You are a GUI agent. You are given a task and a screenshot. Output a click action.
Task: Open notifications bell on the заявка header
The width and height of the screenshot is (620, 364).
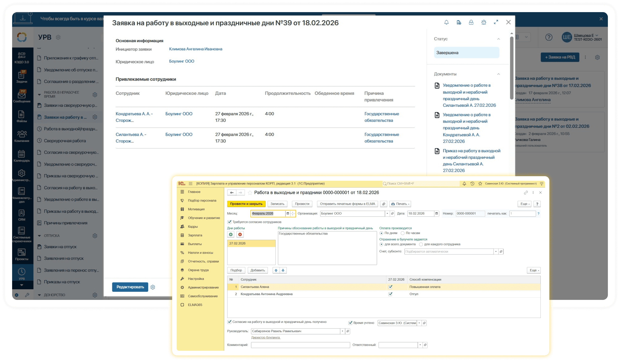[446, 22]
